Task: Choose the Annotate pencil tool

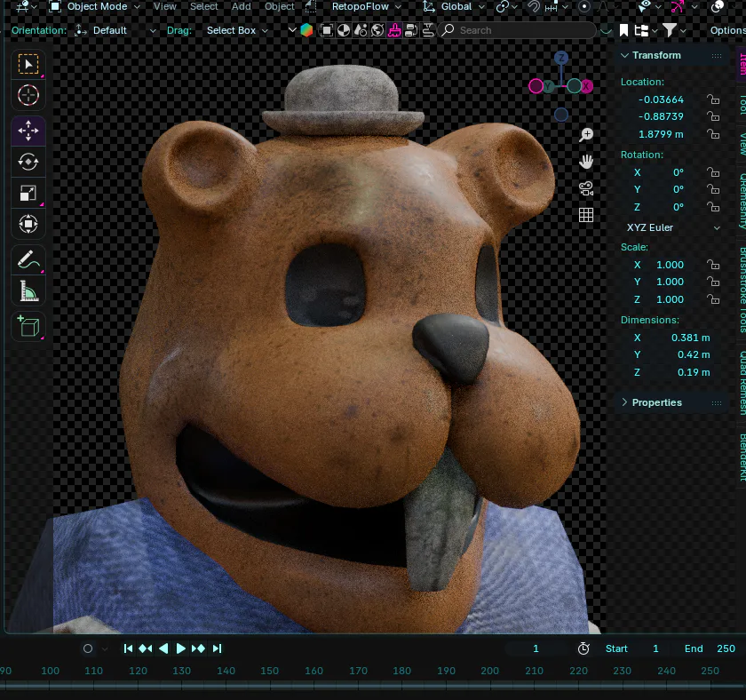Action: [28, 259]
